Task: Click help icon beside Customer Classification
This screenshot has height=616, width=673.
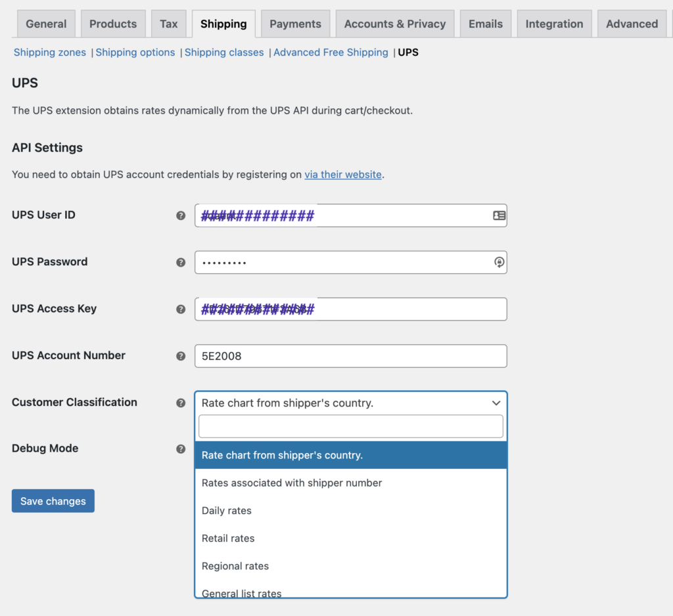Action: coord(181,403)
